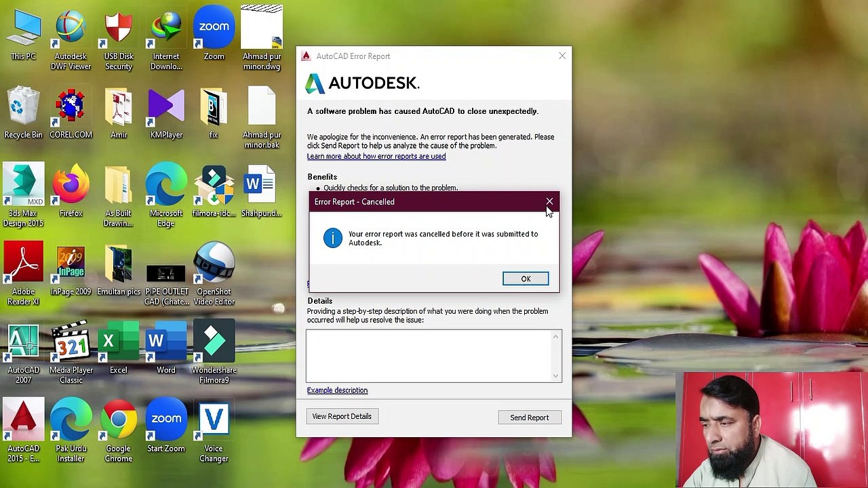Click View Report Details button
This screenshot has height=488, width=868.
tap(342, 416)
